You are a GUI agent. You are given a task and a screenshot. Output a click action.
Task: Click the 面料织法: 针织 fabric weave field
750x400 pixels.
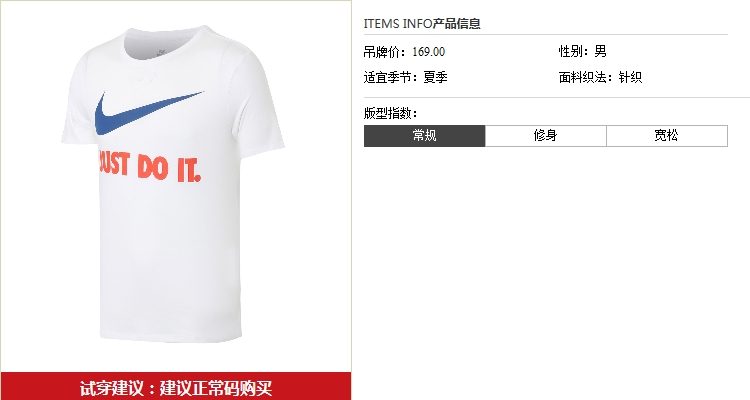tap(600, 77)
